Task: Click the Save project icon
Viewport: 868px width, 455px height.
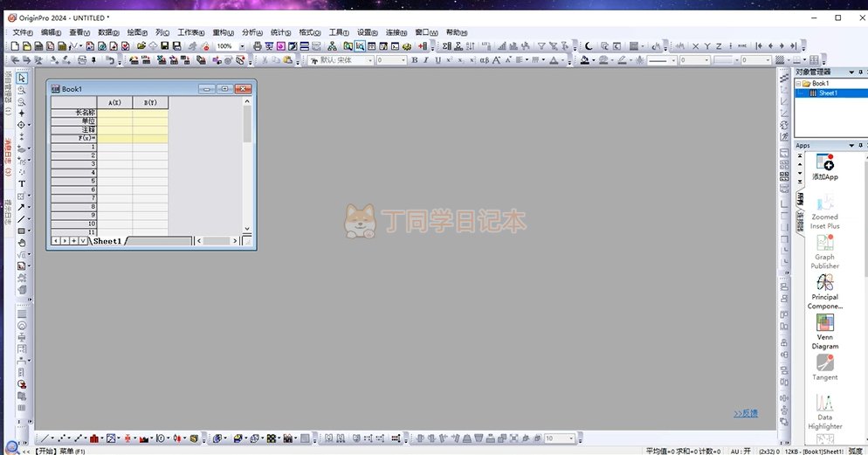Action: [165, 46]
